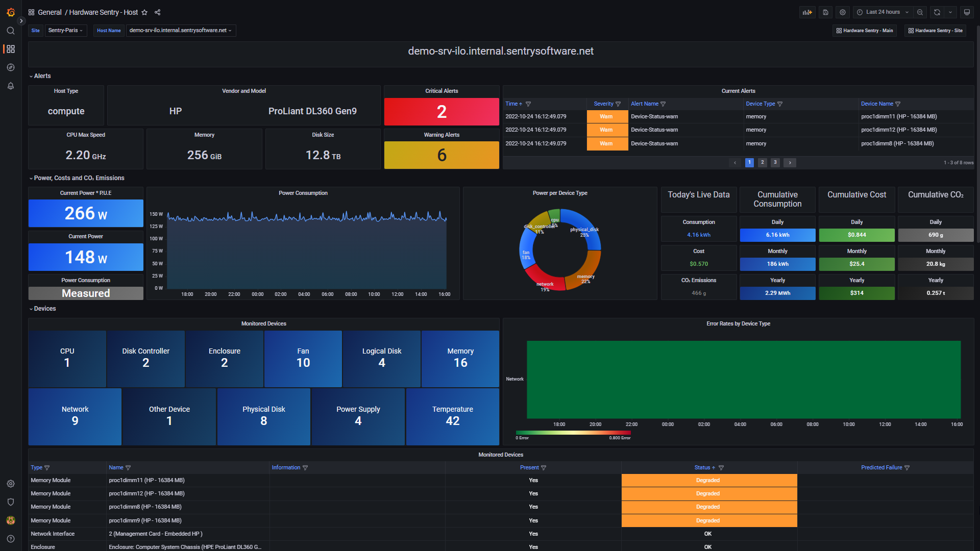Viewport: 980px width, 551px height.
Task: Enable kiosk mode with the TV icon
Action: pos(967,12)
